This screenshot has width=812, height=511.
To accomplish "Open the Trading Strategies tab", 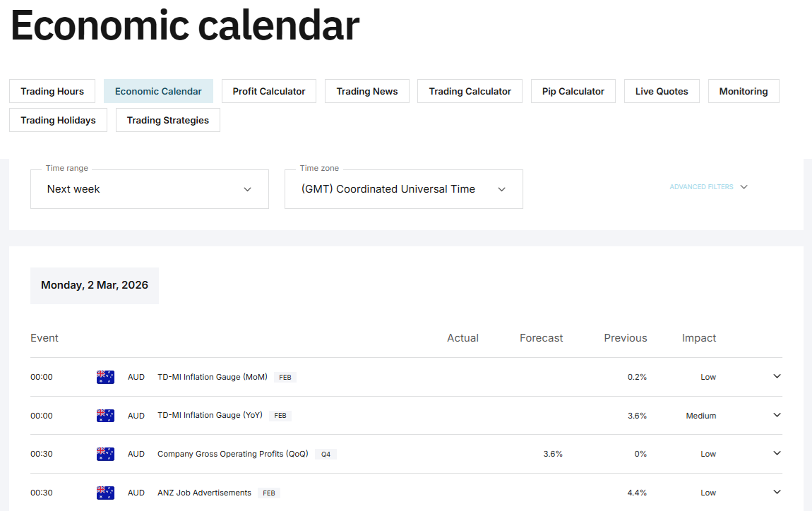I will [168, 120].
